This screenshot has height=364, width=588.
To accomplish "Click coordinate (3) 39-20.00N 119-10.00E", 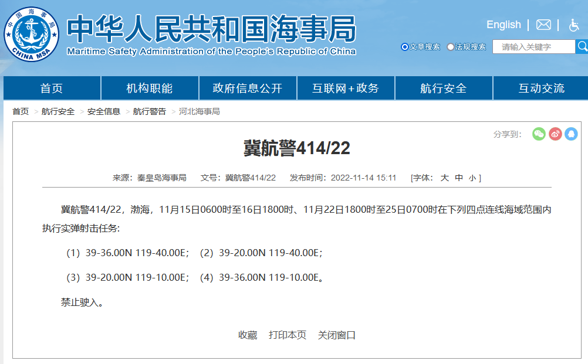I will coord(127,277).
